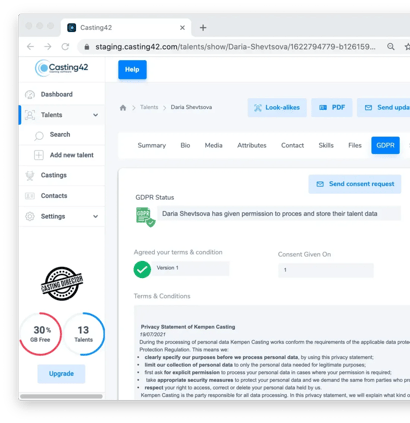Screen dimensions: 410x423
Task: Click browser forward arrow
Action: pos(48,47)
